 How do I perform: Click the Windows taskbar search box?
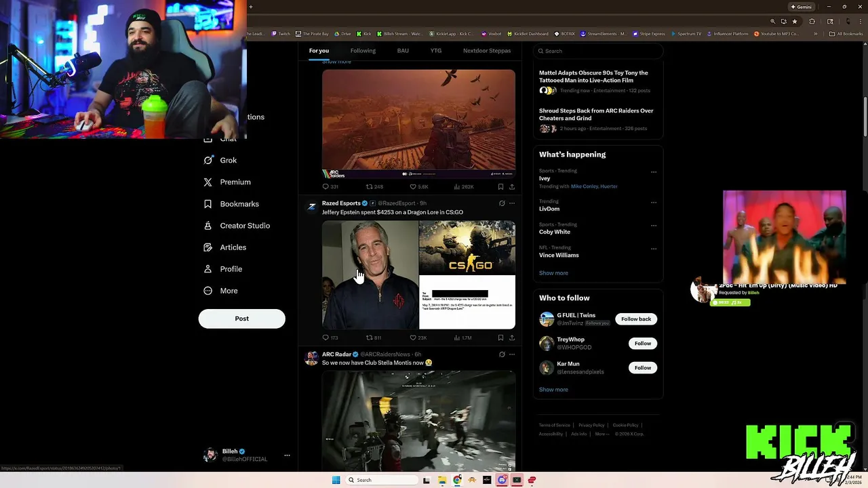tap(381, 480)
